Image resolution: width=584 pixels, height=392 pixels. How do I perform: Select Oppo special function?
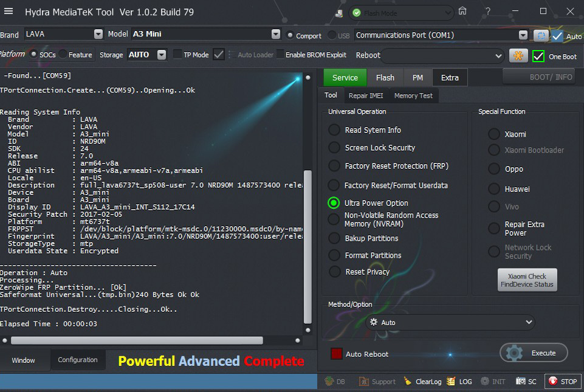click(494, 169)
